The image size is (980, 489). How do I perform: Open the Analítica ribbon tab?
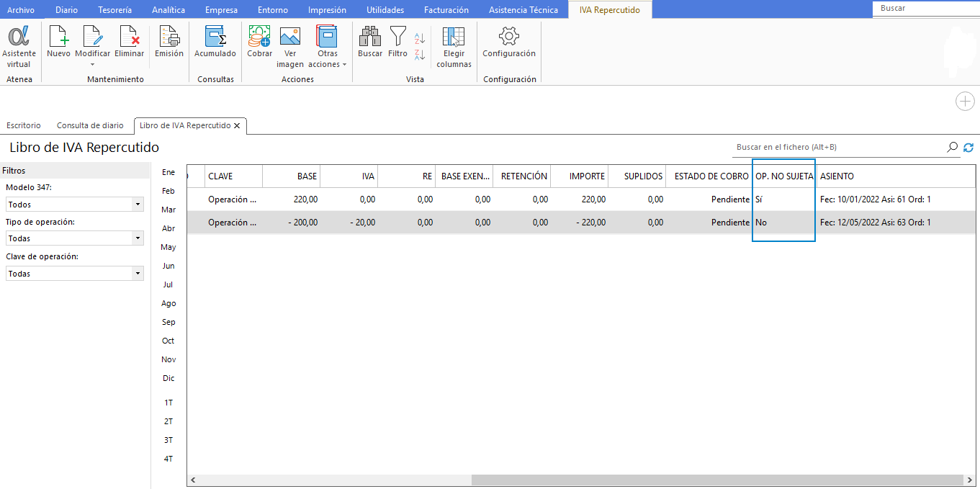click(168, 10)
